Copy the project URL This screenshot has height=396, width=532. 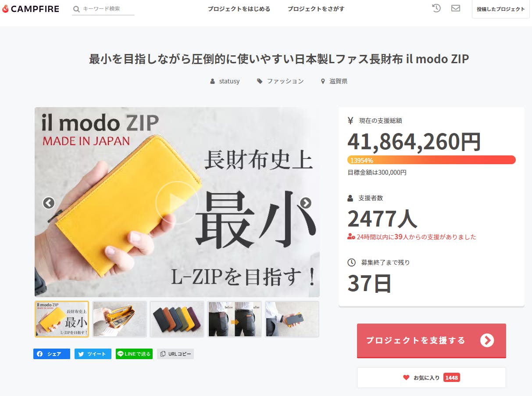point(175,354)
